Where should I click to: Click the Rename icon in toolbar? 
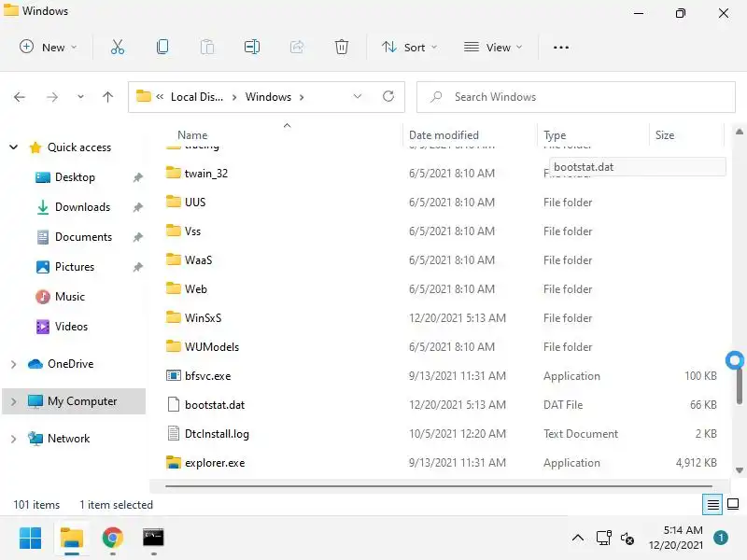(x=252, y=48)
